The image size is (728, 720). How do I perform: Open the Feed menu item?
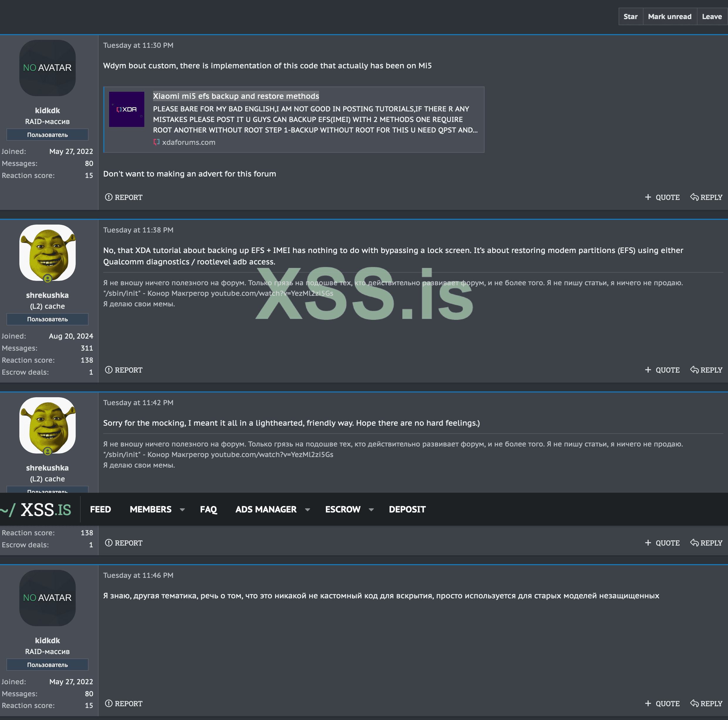100,509
